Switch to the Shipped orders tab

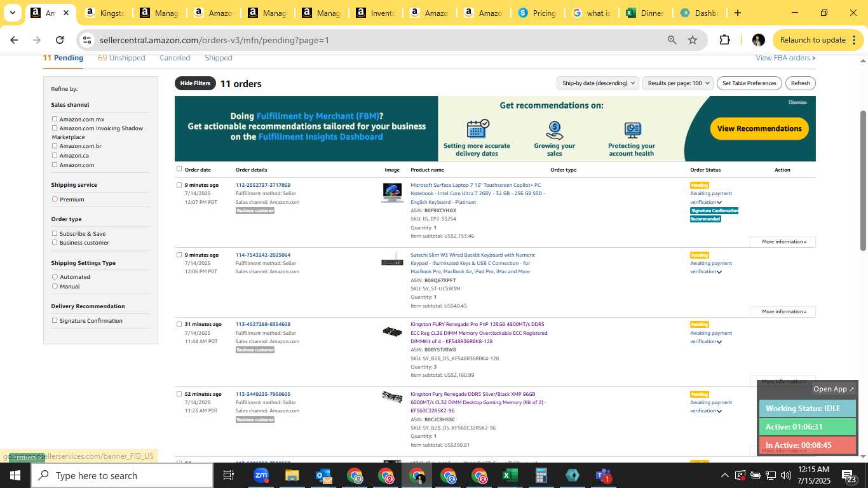[218, 58]
